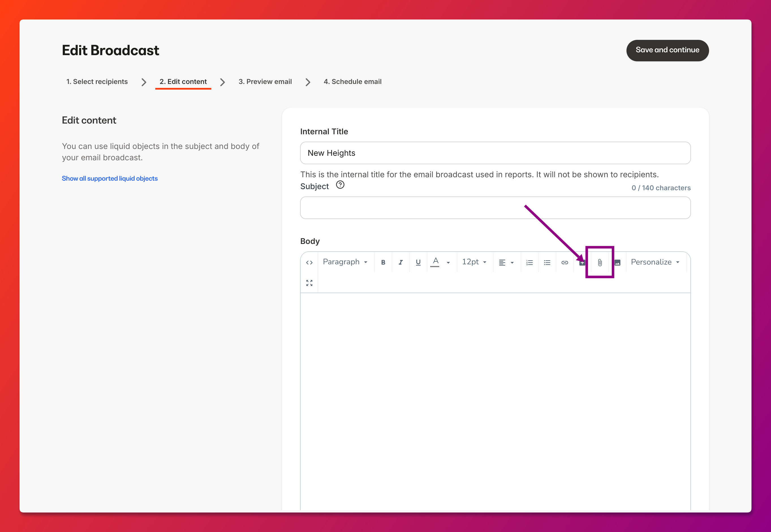
Task: Open Show all supported liquid objects link
Action: pos(110,178)
